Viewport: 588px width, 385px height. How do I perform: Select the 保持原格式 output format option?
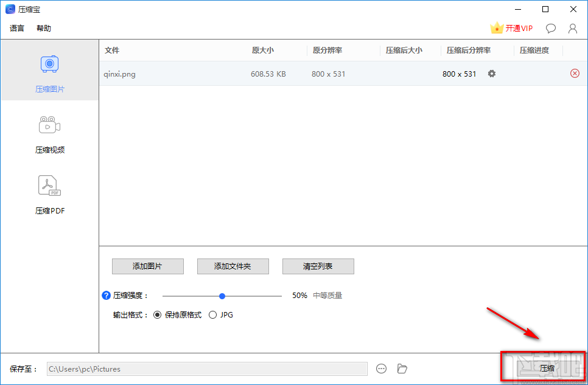click(158, 314)
